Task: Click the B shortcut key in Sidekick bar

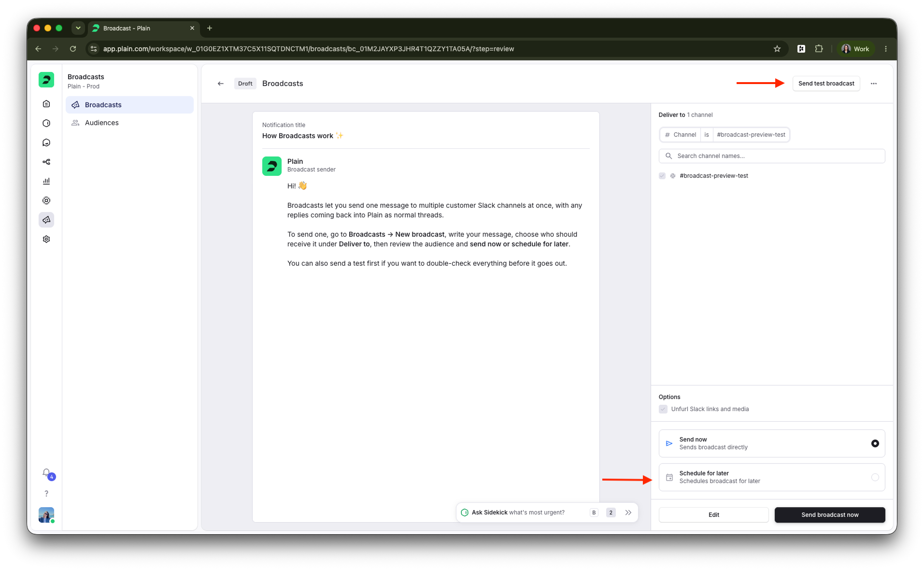Action: pyautogui.click(x=594, y=513)
